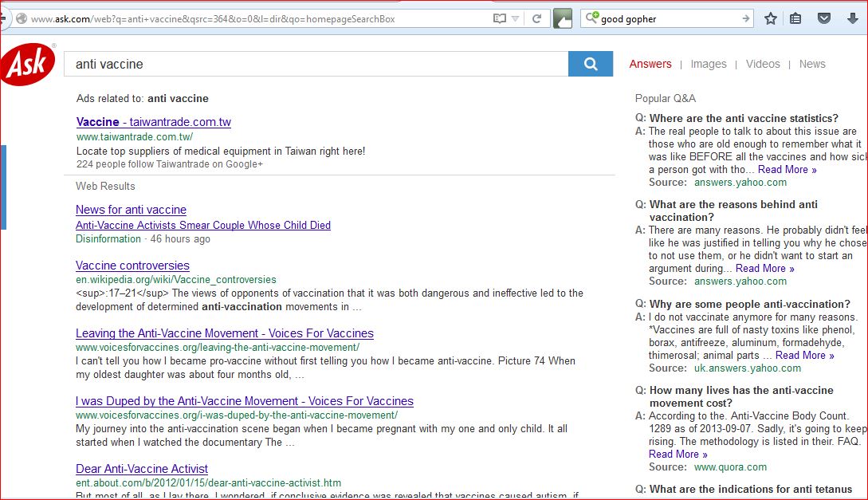The image size is (868, 500).
Task: Select the Answers tab
Action: point(650,65)
